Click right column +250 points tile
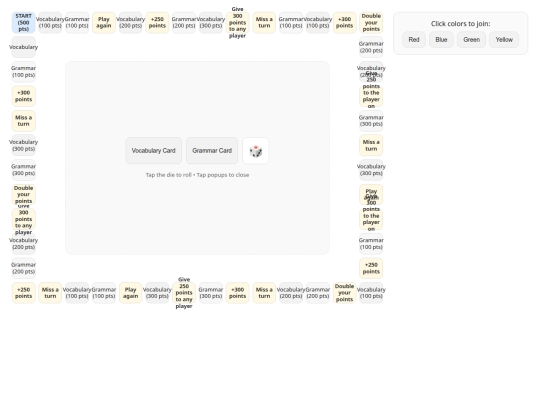This screenshot has height=405, width=540. tap(371, 268)
